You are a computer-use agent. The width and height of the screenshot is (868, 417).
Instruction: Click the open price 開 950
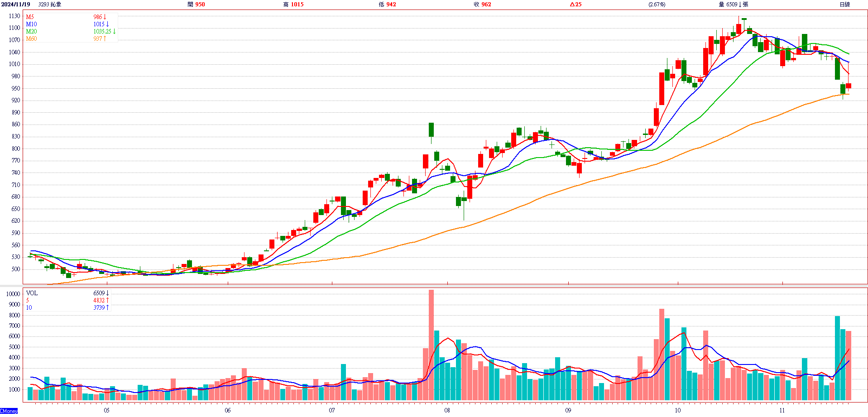click(x=196, y=4)
